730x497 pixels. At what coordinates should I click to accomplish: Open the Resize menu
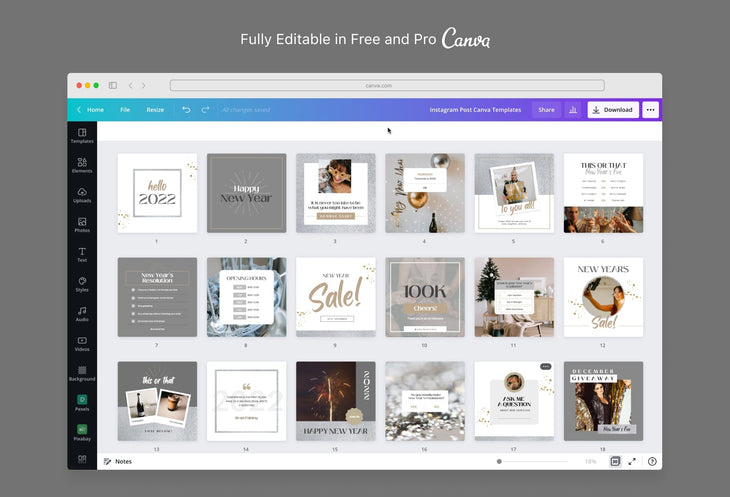point(155,110)
